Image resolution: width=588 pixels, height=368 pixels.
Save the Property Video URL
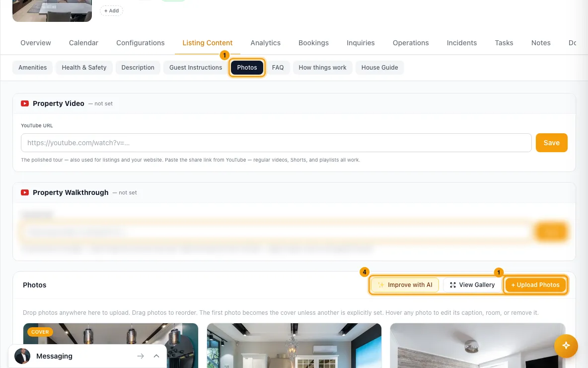pos(551,143)
